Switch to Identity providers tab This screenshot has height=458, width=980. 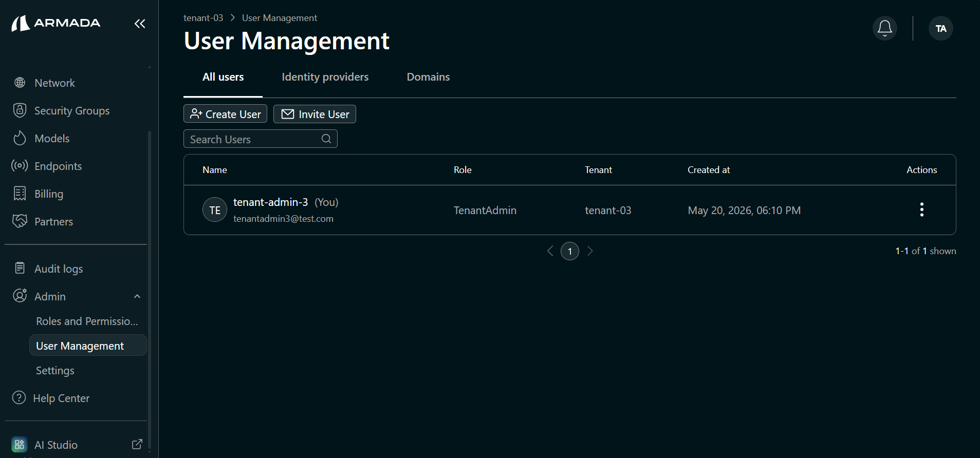point(325,78)
